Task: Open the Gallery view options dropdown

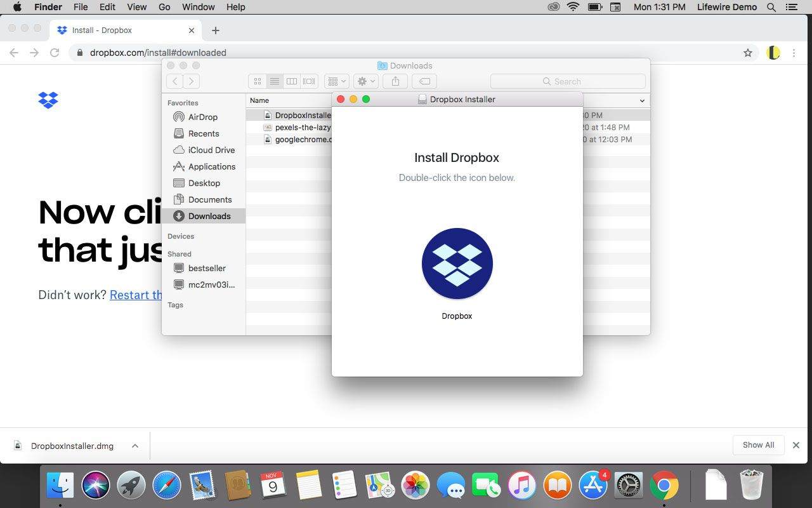Action: [336, 81]
